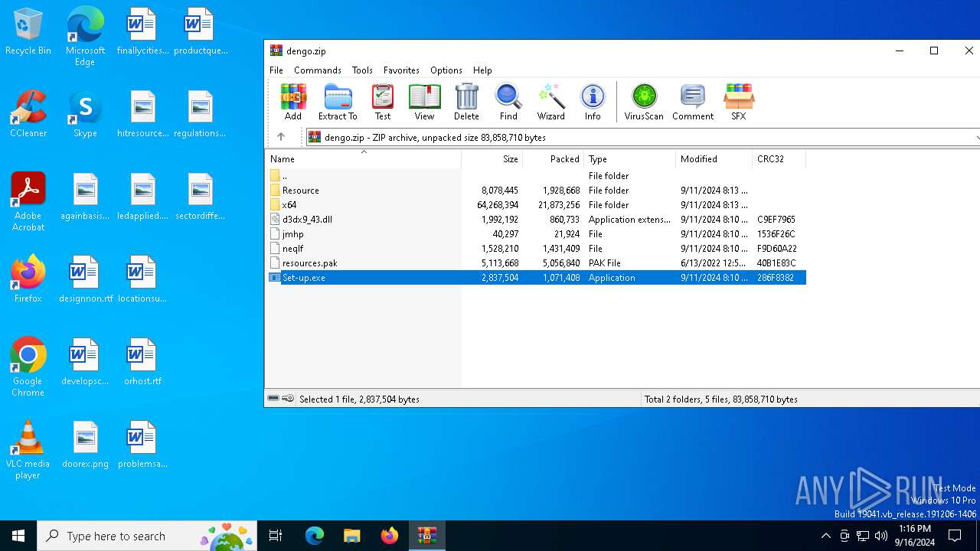Open Adobe Acrobat desktop shortcut
980x551 pixels.
(28, 201)
